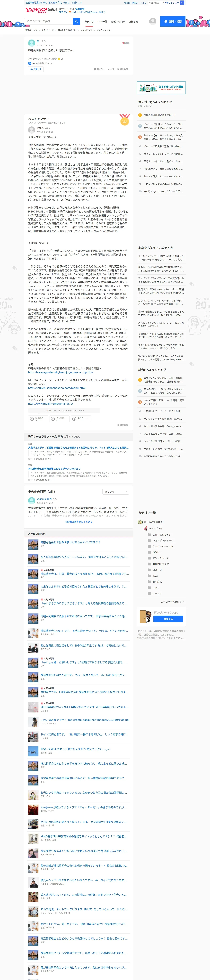
Task: Click 違反報告 below the best answer
Action: tap(122, 425)
